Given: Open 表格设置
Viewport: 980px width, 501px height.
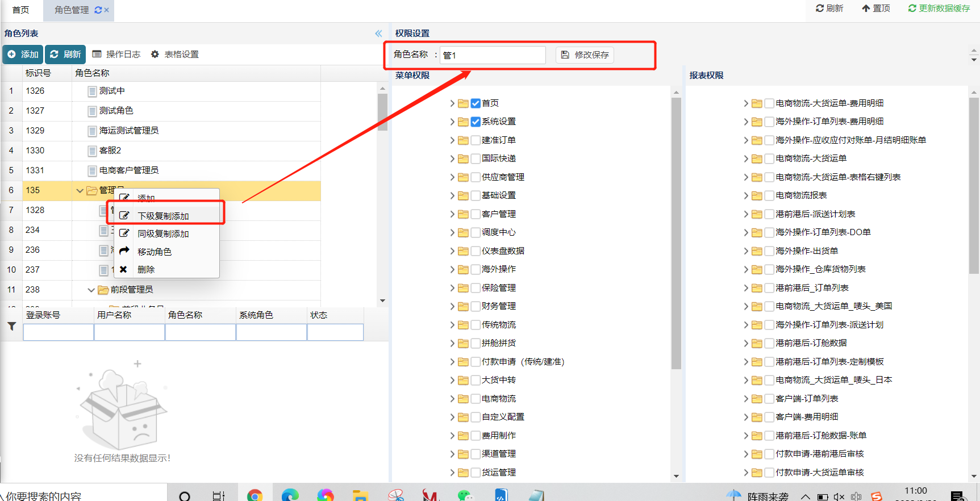Looking at the screenshot, I should pyautogui.click(x=175, y=55).
